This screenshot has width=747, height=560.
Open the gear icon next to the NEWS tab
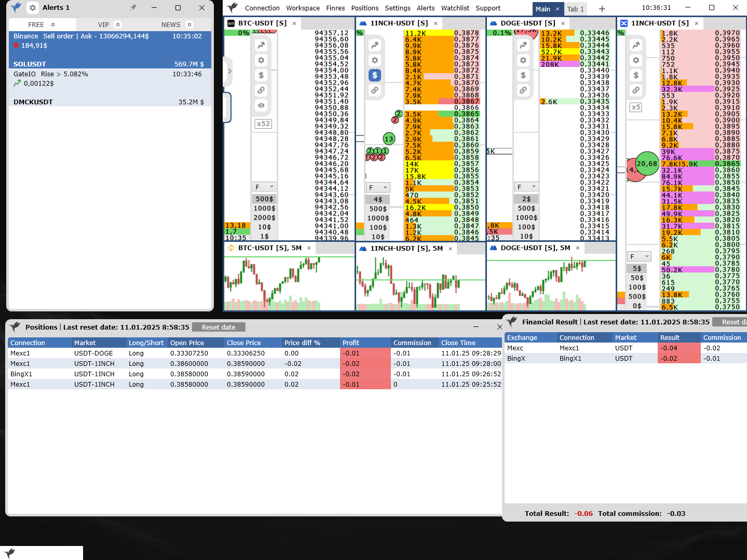[189, 24]
